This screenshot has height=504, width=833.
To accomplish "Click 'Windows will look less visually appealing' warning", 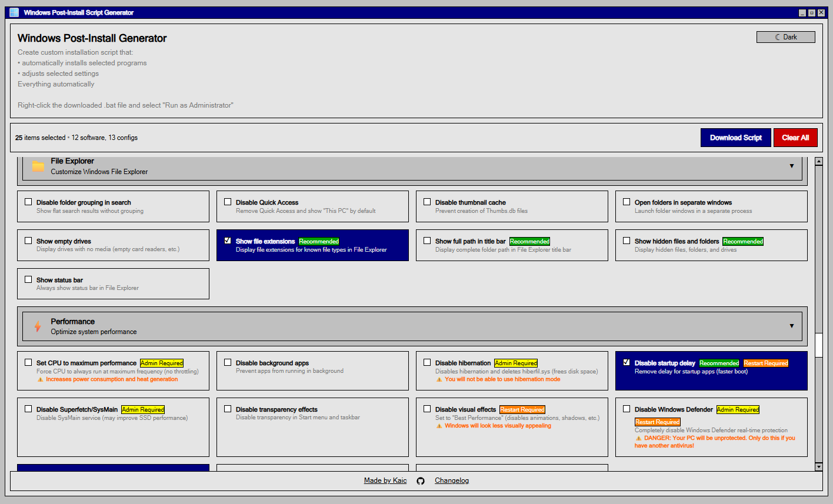I will click(x=498, y=426).
